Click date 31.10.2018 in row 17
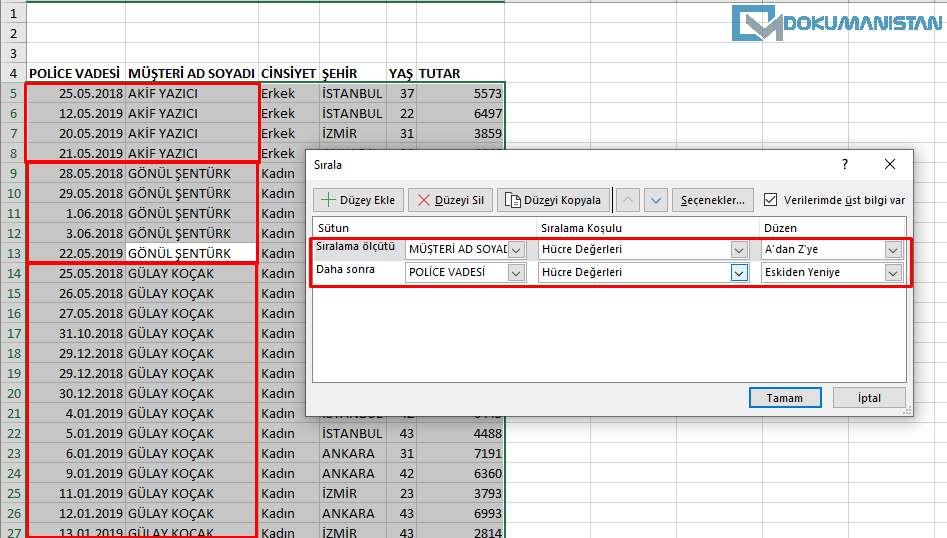This screenshot has width=947, height=538. [x=76, y=333]
